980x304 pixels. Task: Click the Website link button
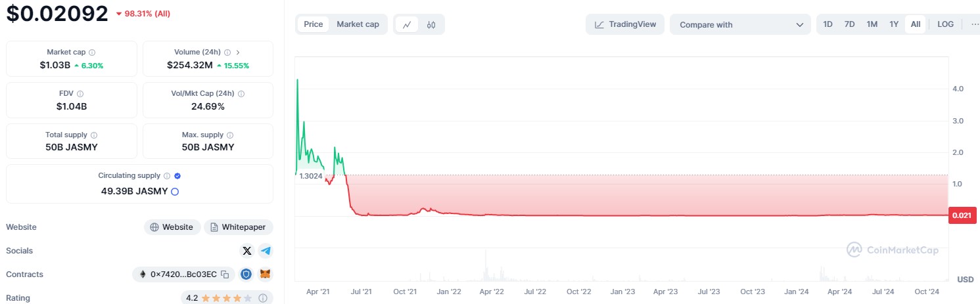[172, 227]
